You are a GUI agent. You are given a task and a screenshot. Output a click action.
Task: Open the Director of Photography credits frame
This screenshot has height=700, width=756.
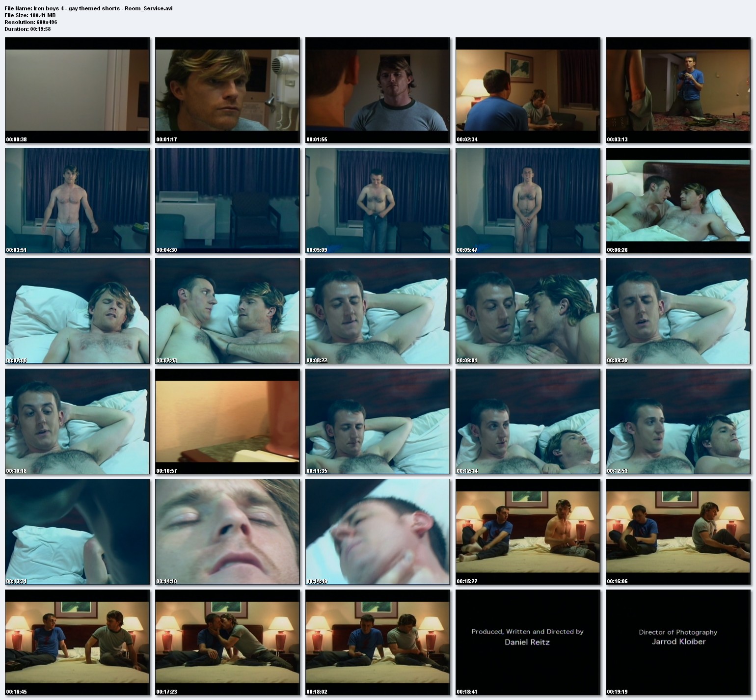[x=678, y=637]
